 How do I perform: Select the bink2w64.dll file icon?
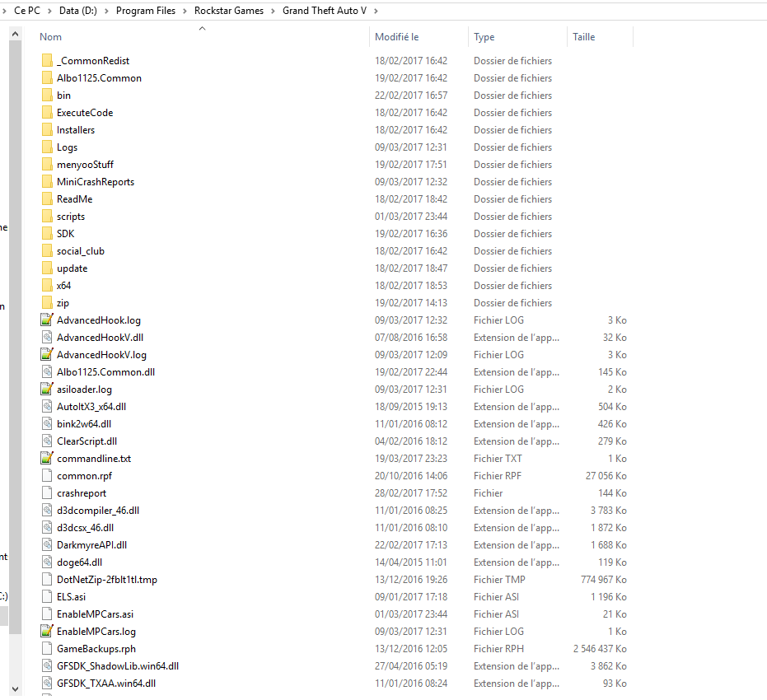(47, 424)
